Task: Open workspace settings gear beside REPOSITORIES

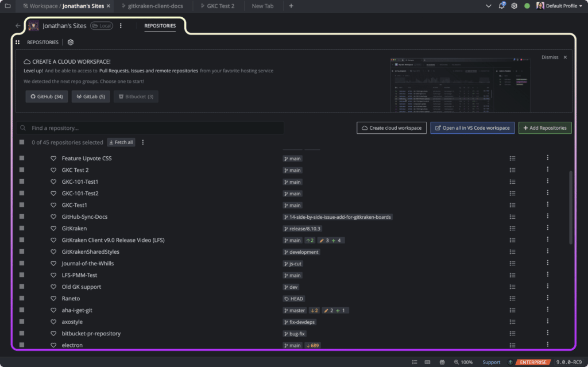Action: click(x=71, y=43)
